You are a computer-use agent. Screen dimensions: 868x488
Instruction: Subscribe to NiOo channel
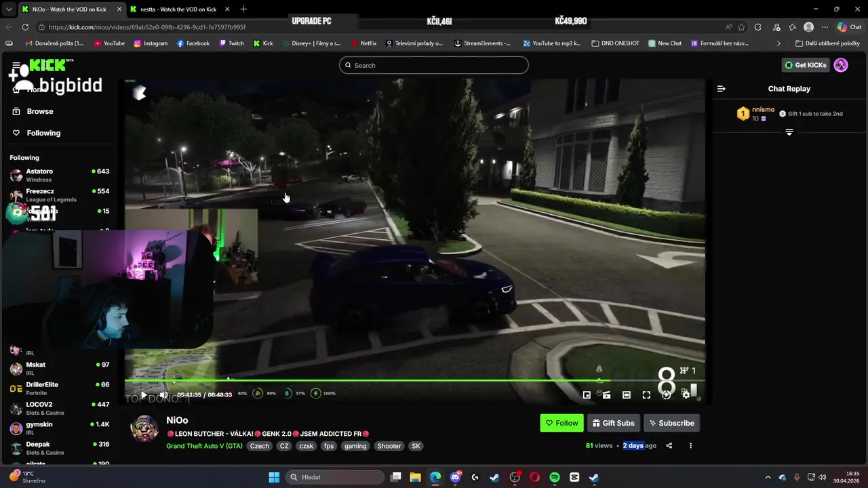coord(671,423)
